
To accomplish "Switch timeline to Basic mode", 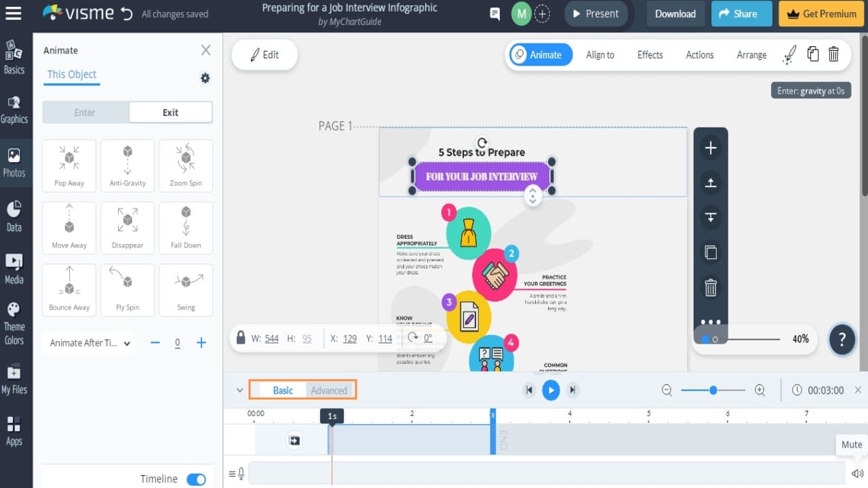I will (x=283, y=390).
